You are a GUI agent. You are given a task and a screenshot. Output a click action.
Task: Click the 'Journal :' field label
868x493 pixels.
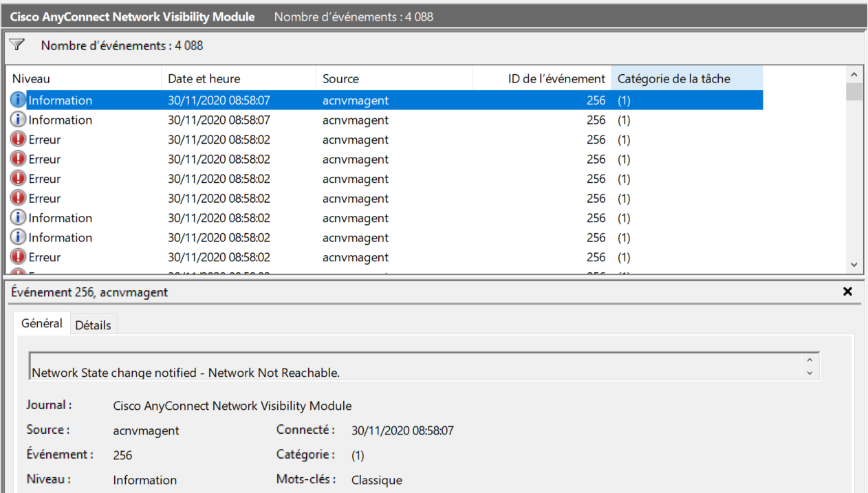(x=50, y=405)
